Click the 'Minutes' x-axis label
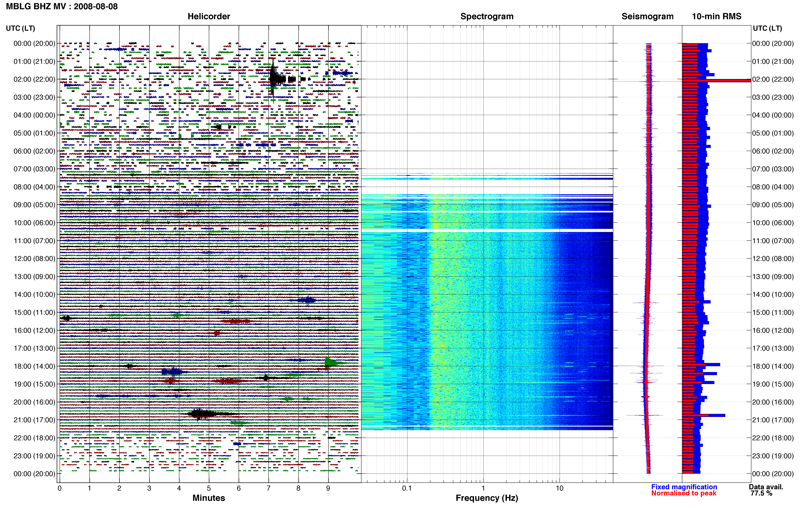This screenshot has height=508, width=812. coord(209,498)
